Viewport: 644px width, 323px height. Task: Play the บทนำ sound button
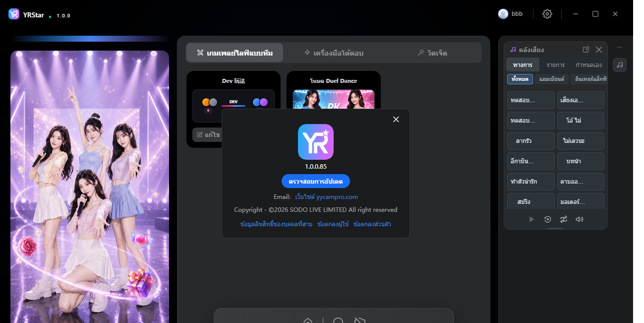coord(581,161)
